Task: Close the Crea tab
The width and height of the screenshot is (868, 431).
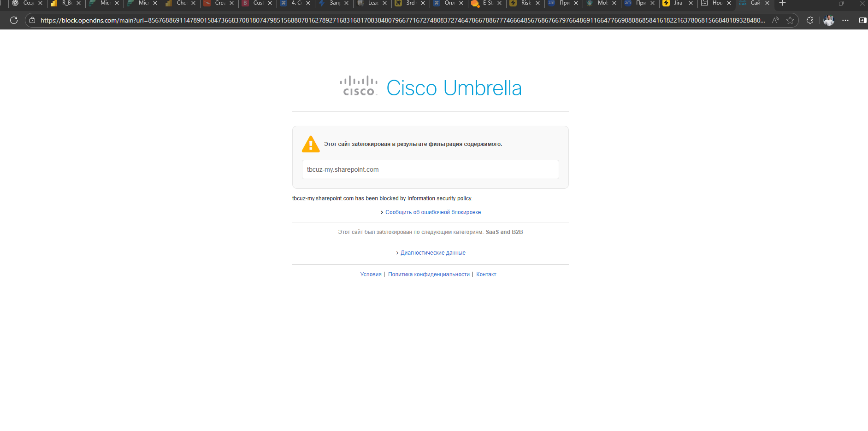Action: (232, 3)
